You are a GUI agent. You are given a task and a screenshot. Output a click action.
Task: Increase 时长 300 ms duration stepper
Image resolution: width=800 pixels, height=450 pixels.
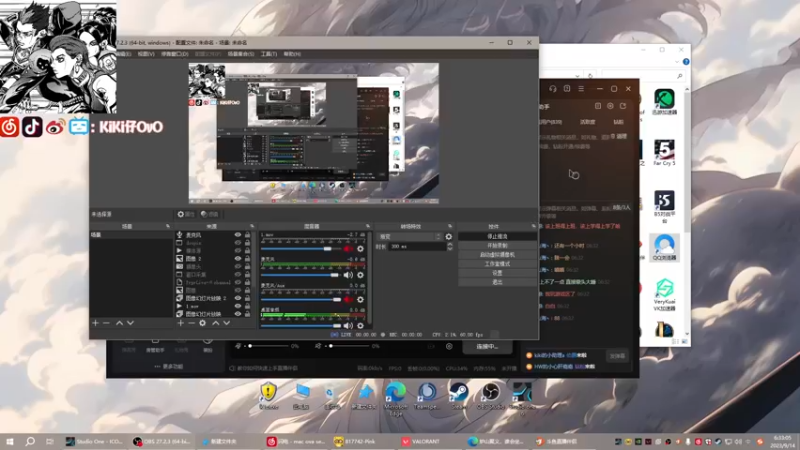coord(449,244)
